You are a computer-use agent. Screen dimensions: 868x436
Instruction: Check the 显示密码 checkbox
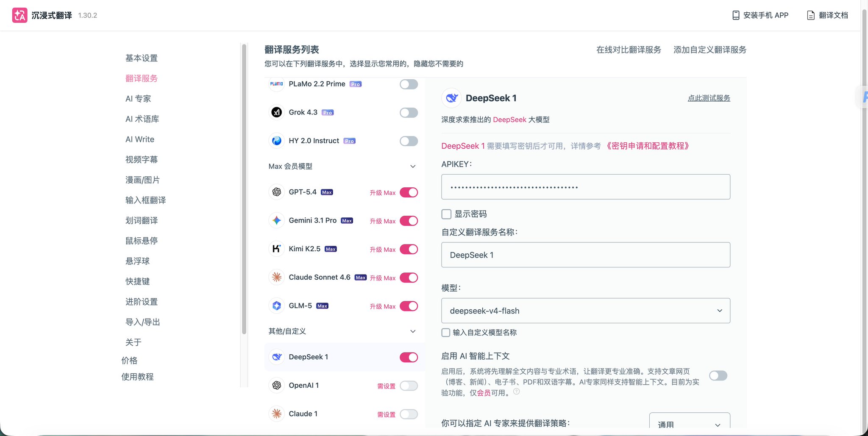click(446, 214)
